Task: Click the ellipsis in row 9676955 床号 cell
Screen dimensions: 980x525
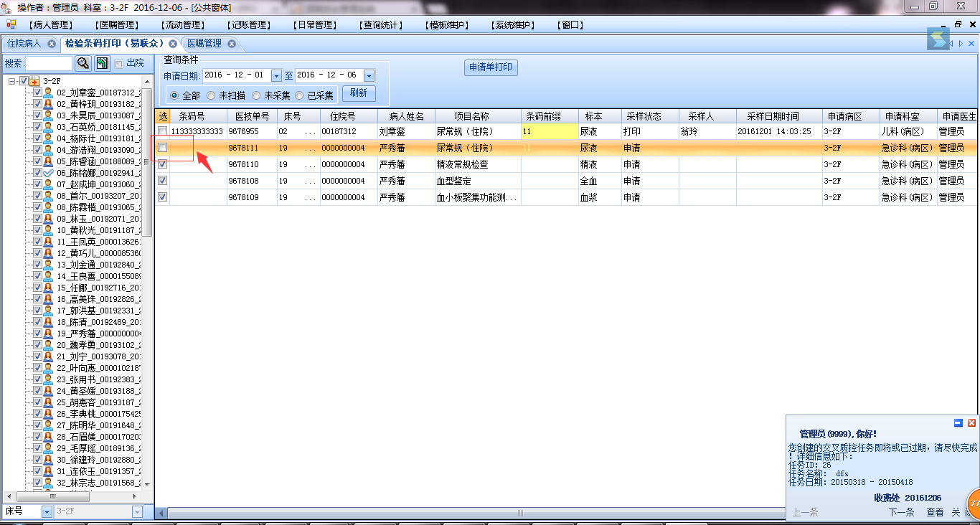Action: tap(310, 132)
